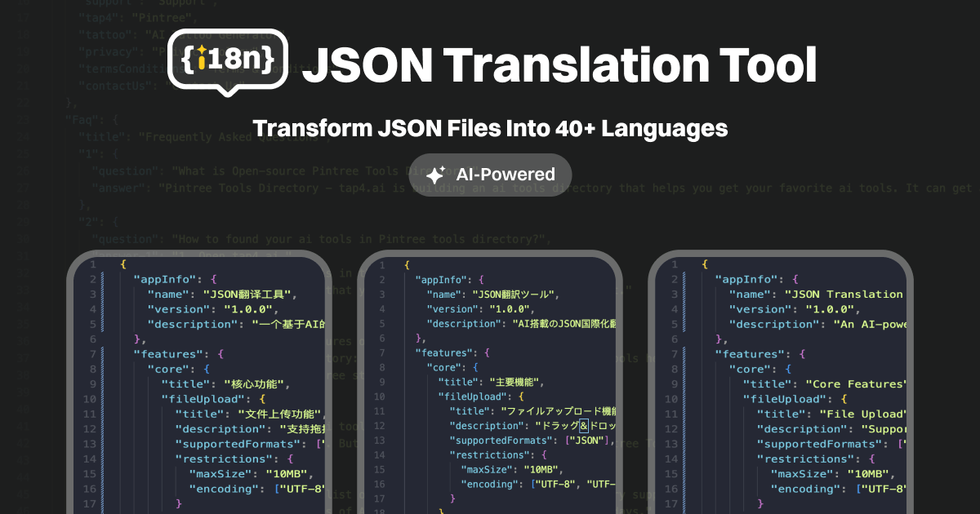Click the AI-Powered badge
This screenshot has width=980, height=514.
(489, 174)
